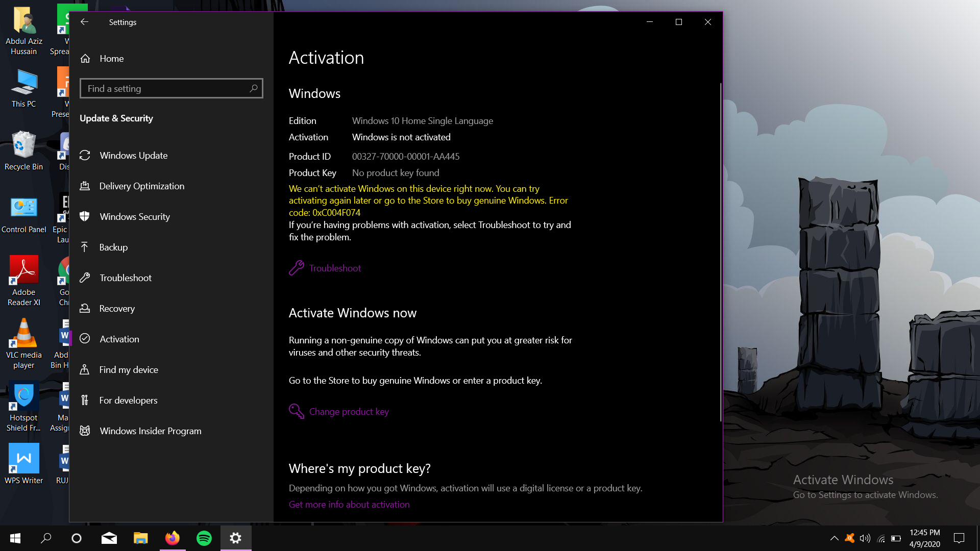Click the Backup upward arrow icon
This screenshot has height=551, width=980.
85,247
